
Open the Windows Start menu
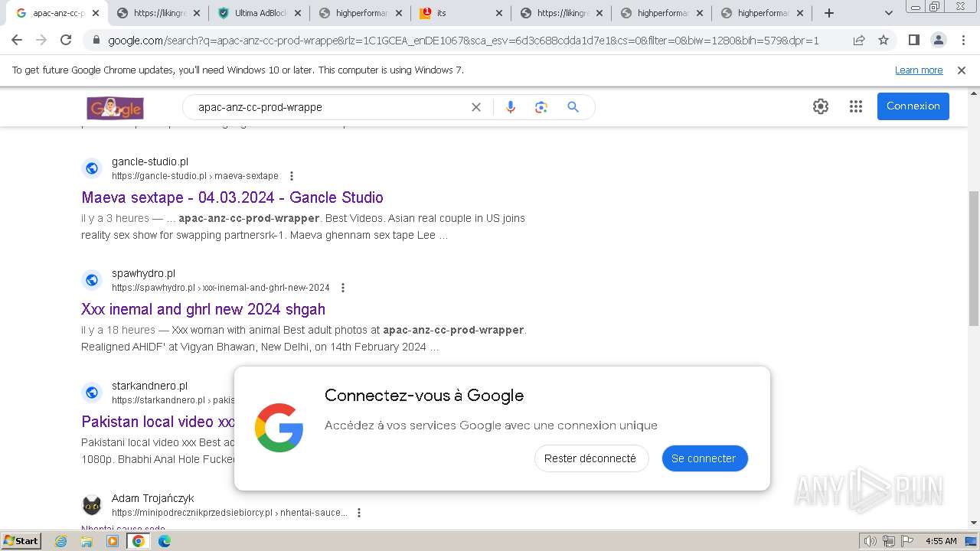coord(21,541)
